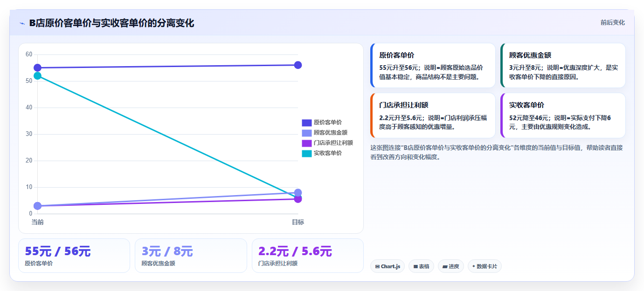Click the icon inside the 进度 tag
644x291 pixels.
[445, 267]
